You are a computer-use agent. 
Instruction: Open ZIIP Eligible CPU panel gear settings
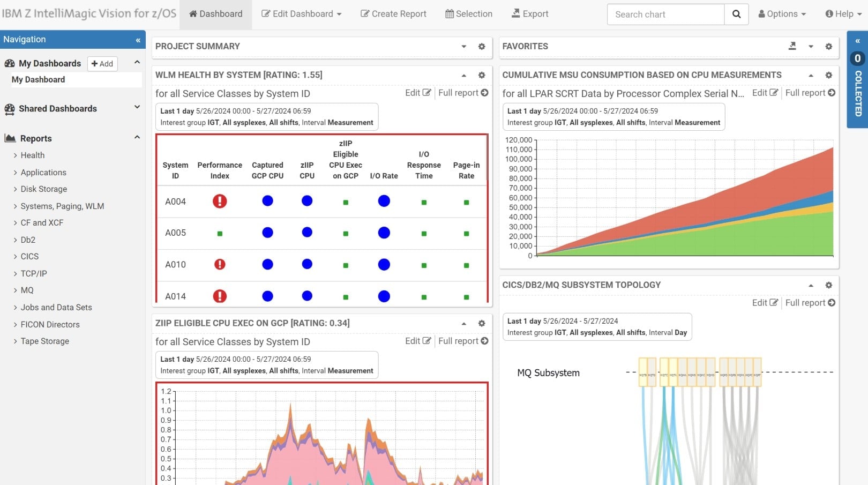click(482, 324)
